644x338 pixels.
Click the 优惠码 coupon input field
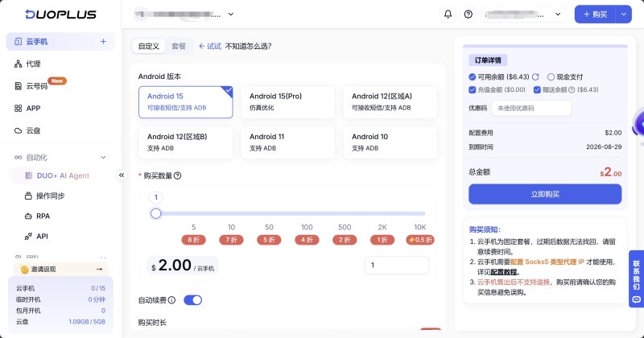[x=531, y=108]
